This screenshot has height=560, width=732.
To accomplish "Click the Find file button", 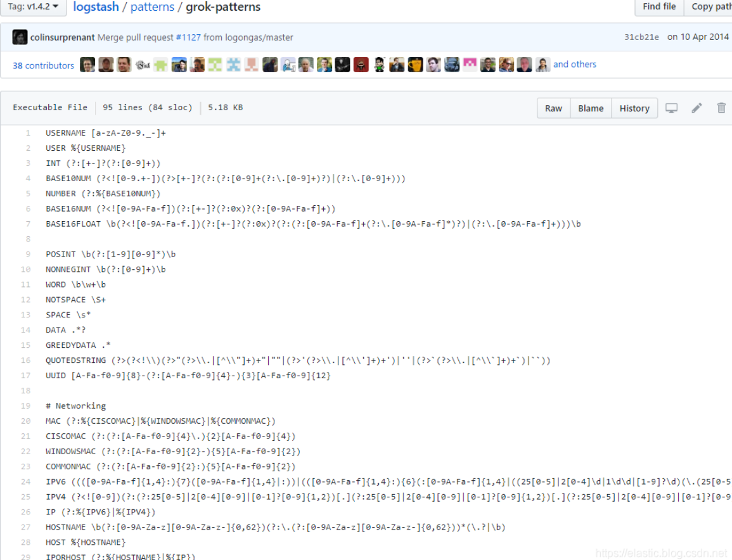I will click(x=659, y=6).
